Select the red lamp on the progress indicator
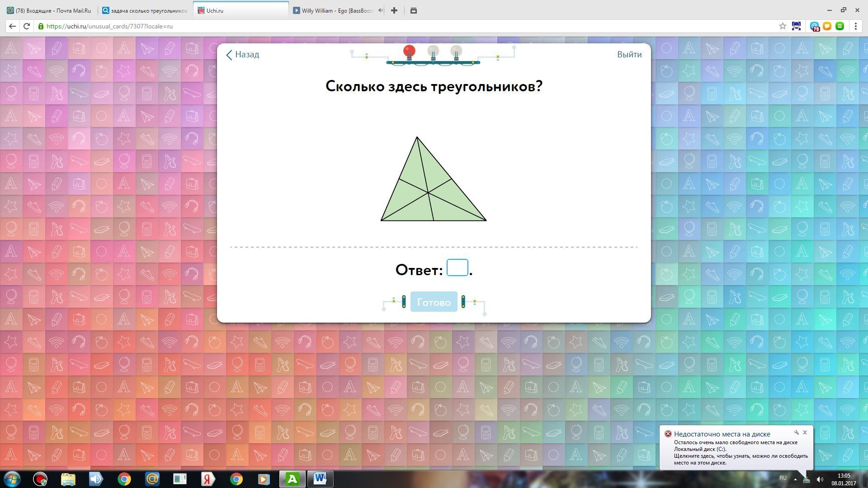 [x=409, y=51]
